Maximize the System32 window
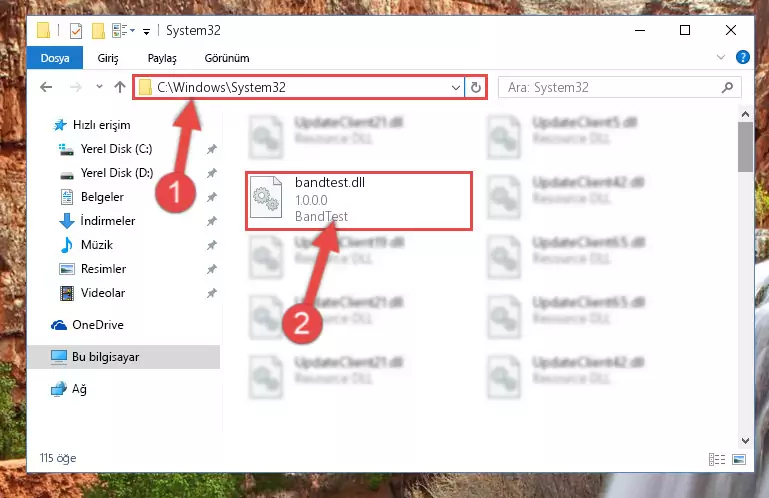The width and height of the screenshot is (769, 498). pyautogui.click(x=685, y=30)
